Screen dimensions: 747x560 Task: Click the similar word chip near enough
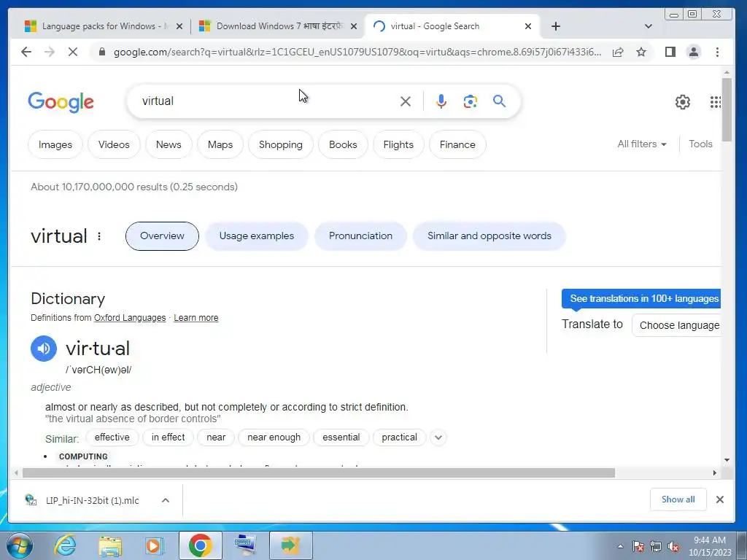tap(274, 437)
